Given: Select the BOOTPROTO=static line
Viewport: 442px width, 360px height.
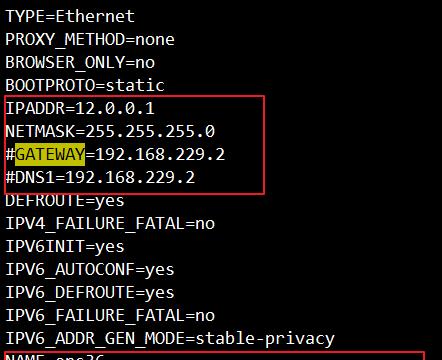Looking at the screenshot, I should point(85,85).
